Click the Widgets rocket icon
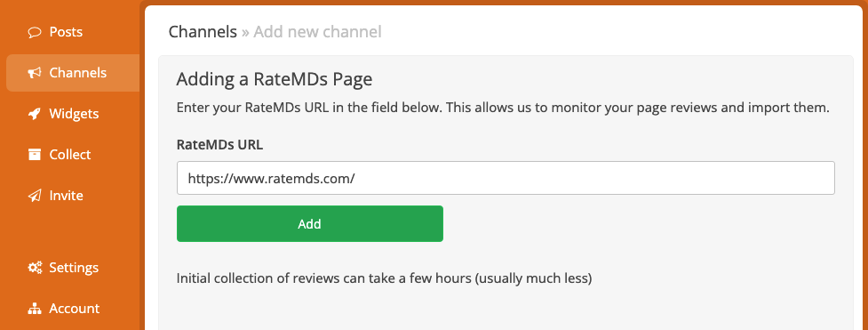The height and width of the screenshot is (330, 868). 35,114
